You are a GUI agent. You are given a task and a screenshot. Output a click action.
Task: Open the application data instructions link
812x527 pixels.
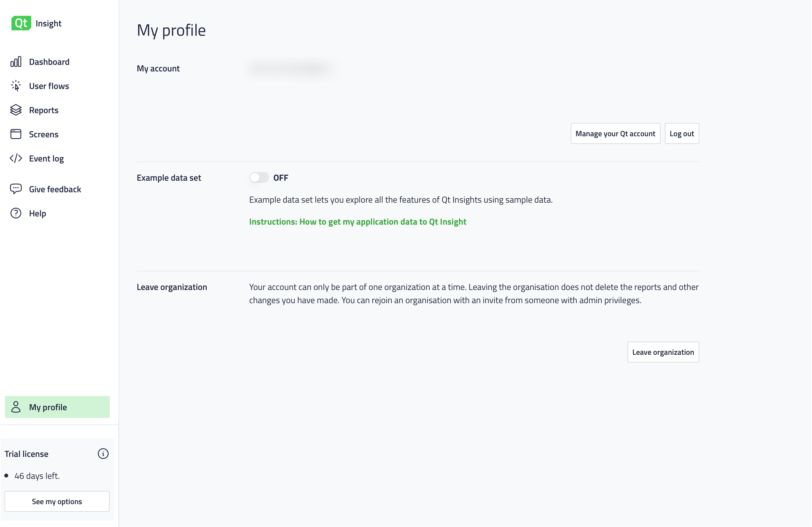[x=357, y=222]
